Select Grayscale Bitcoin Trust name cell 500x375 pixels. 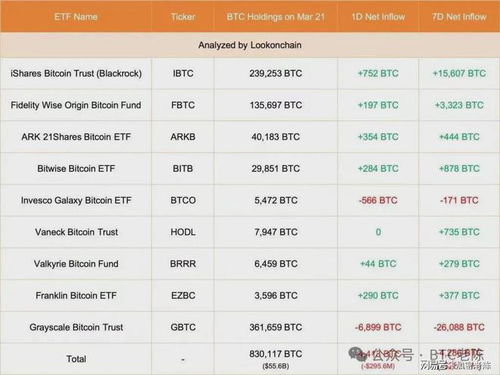tap(76, 327)
